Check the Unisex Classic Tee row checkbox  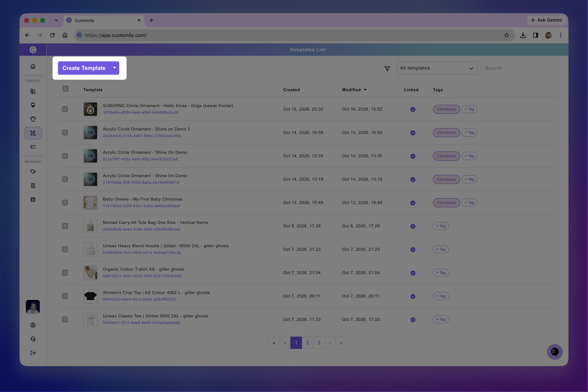(x=65, y=319)
